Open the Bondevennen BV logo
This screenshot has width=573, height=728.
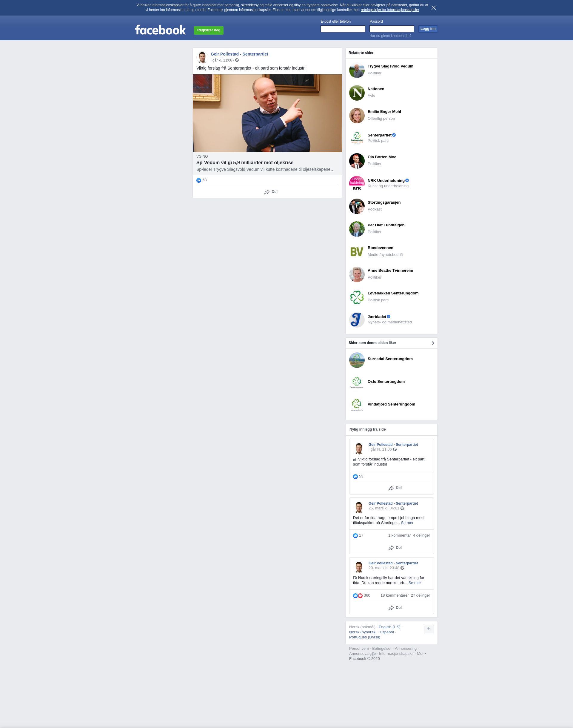[x=357, y=251]
